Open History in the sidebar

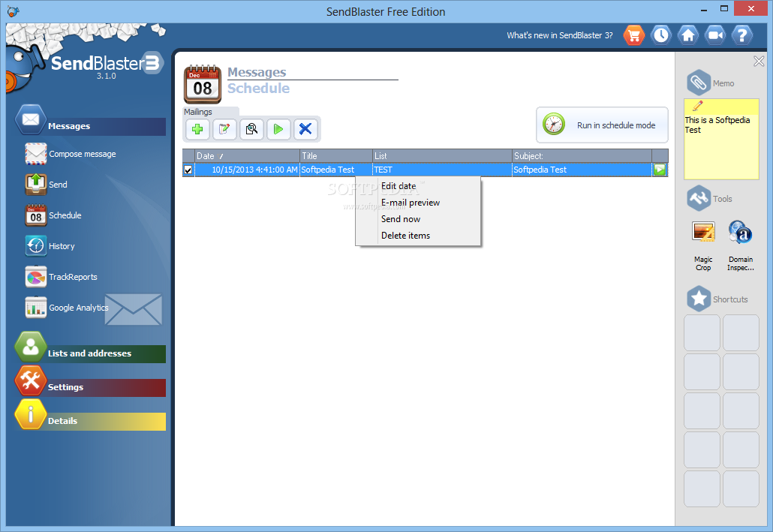[50, 246]
